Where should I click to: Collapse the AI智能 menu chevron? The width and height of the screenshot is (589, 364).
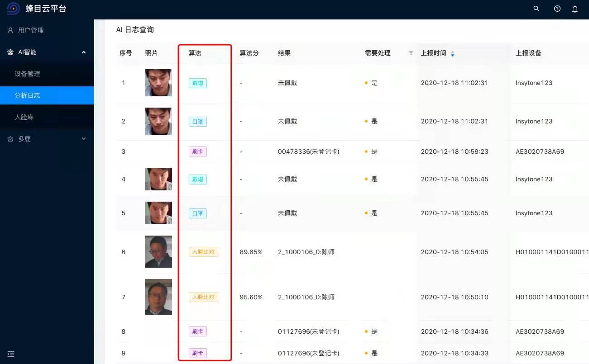tap(83, 52)
